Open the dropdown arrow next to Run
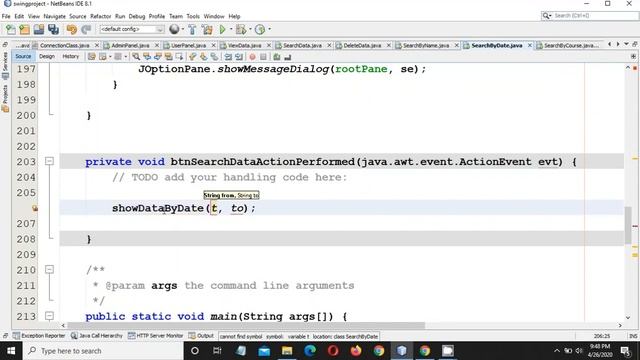This screenshot has height=360, width=640. (x=231, y=29)
